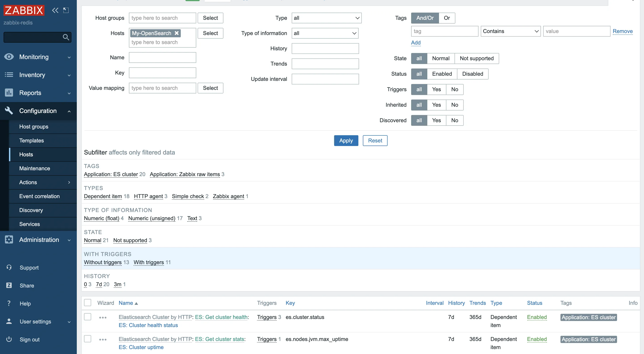644x354 pixels.
Task: Click the sidebar search magnifier icon
Action: click(x=66, y=37)
